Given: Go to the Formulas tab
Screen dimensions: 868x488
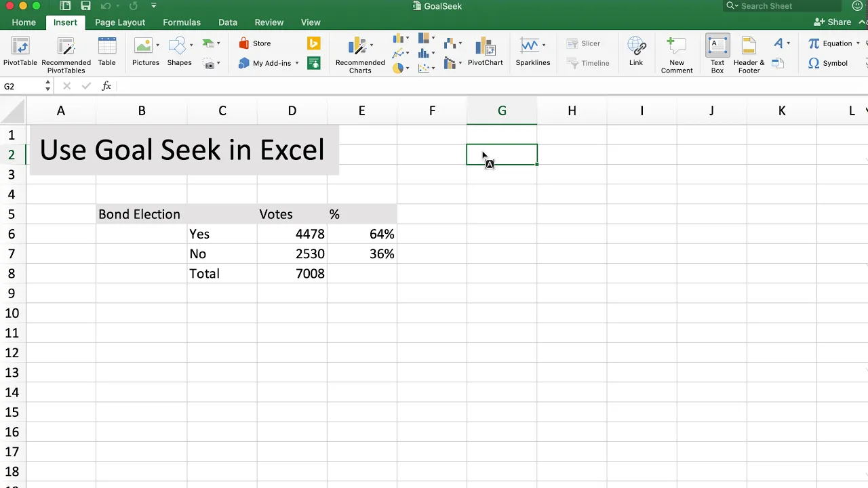Looking at the screenshot, I should click(x=182, y=22).
